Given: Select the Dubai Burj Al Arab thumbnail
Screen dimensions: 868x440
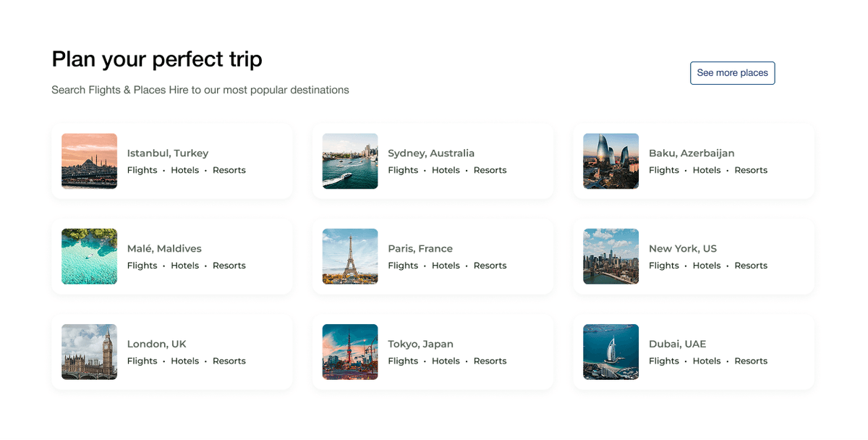Looking at the screenshot, I should click(x=610, y=352).
